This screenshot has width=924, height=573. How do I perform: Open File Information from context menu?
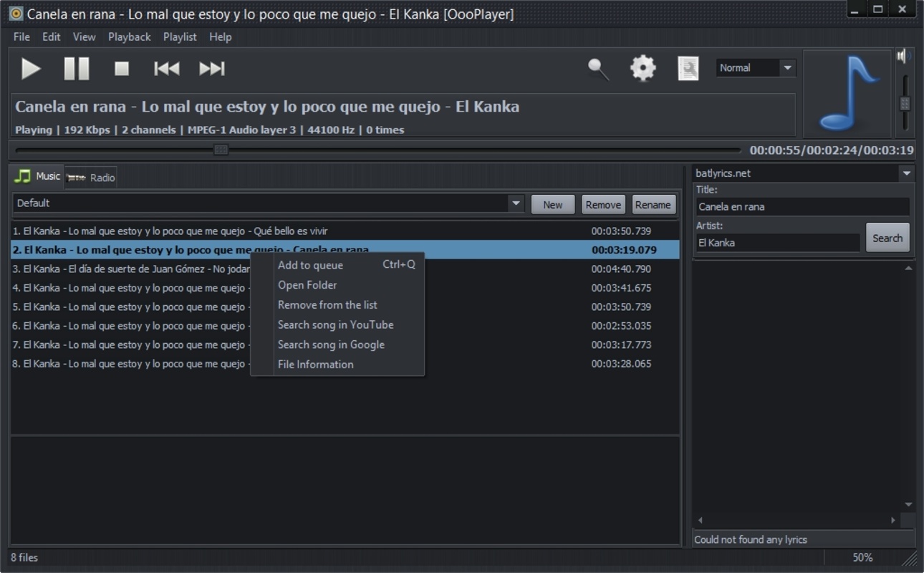[337, 365]
